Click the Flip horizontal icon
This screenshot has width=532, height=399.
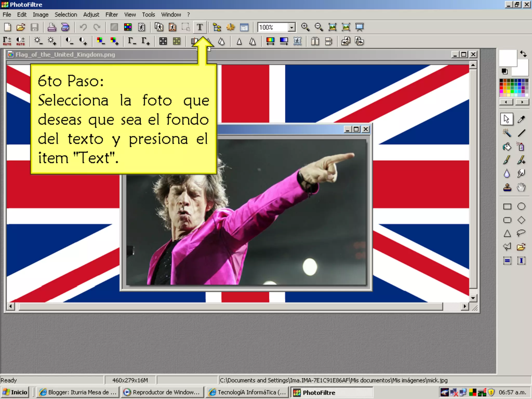coord(315,41)
